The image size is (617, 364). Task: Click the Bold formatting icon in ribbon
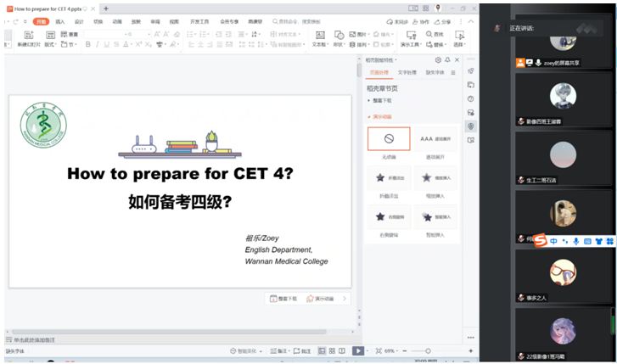tap(88, 44)
